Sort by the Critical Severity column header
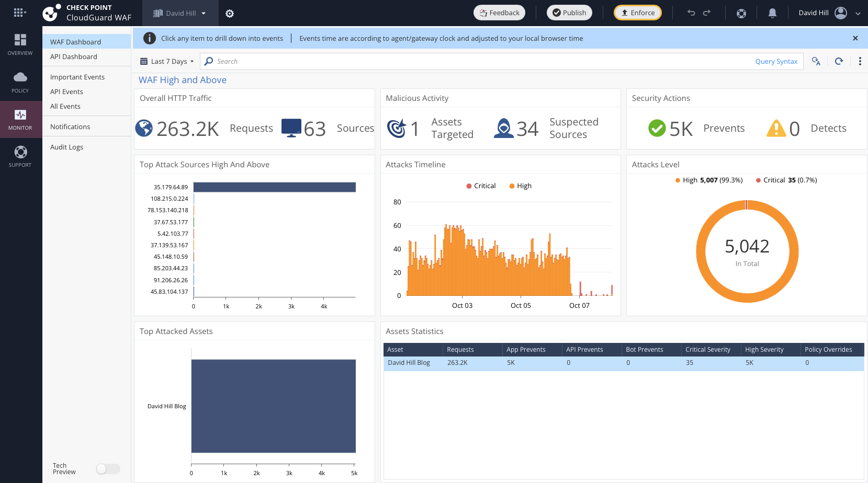 click(711, 350)
